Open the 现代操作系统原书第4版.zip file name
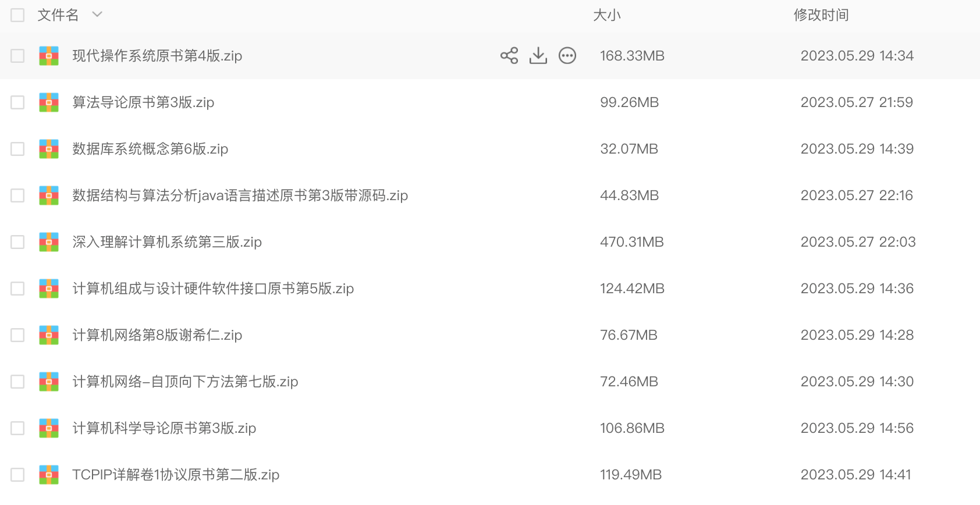Viewport: 980px width, 505px height. point(157,56)
